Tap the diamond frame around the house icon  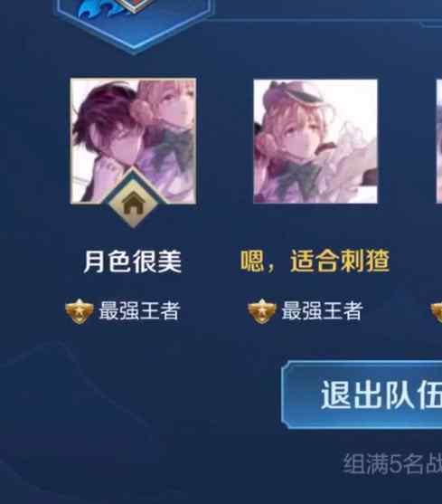(133, 197)
